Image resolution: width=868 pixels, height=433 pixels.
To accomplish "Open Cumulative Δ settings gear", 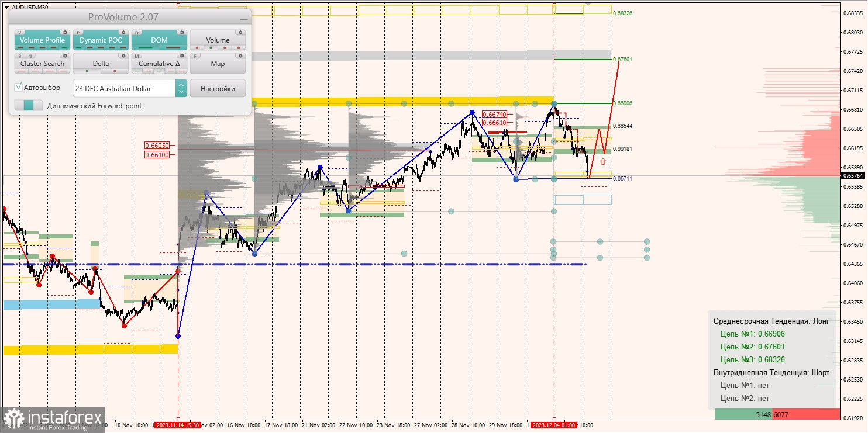I will [182, 56].
